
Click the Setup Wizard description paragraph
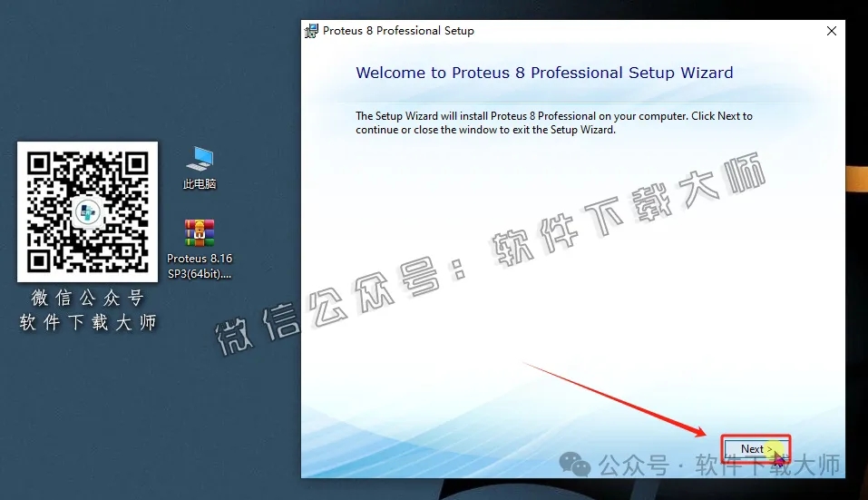553,123
